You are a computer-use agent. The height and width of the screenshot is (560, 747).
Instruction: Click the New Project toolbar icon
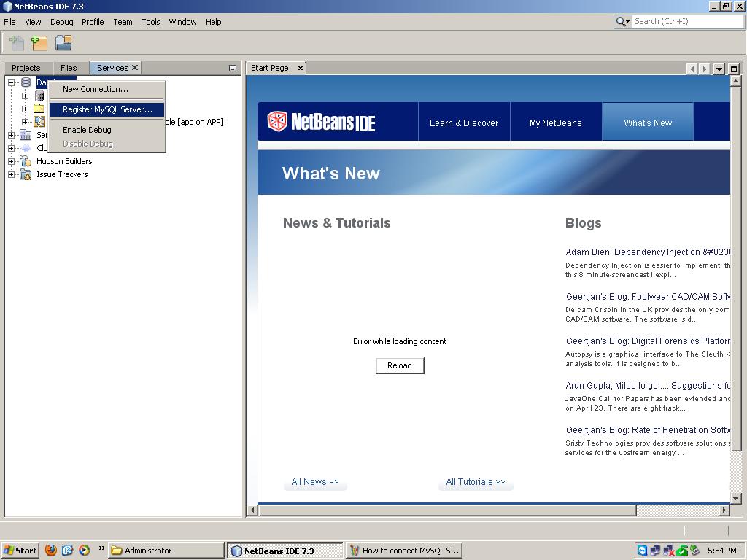(39, 43)
